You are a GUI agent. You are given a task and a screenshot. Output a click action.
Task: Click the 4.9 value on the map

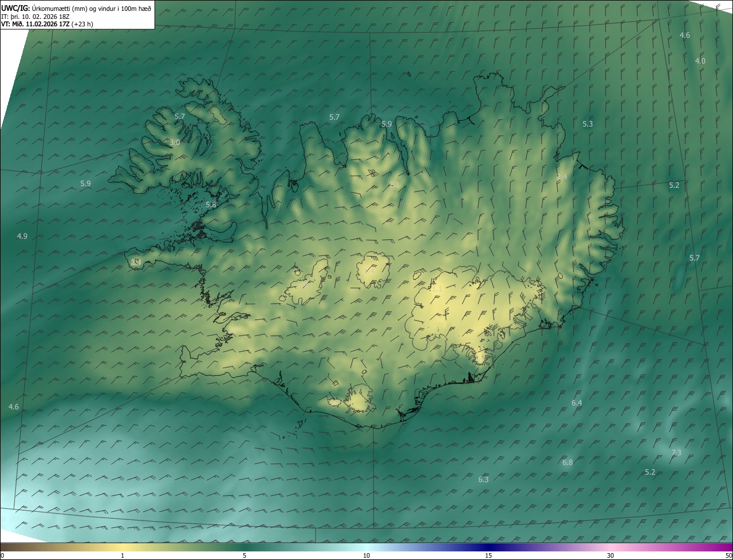(22, 236)
